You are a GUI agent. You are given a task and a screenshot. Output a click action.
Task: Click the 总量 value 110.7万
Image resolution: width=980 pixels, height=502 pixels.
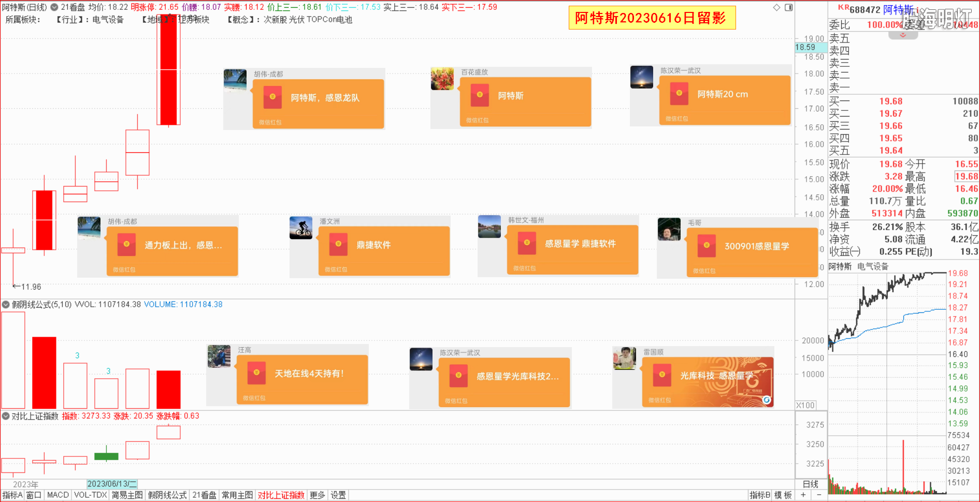pyautogui.click(x=886, y=202)
